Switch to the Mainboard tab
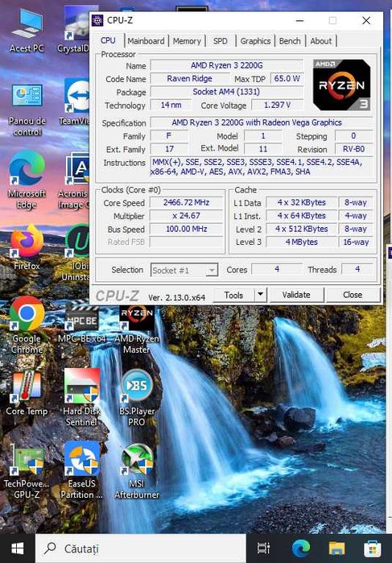 click(146, 41)
